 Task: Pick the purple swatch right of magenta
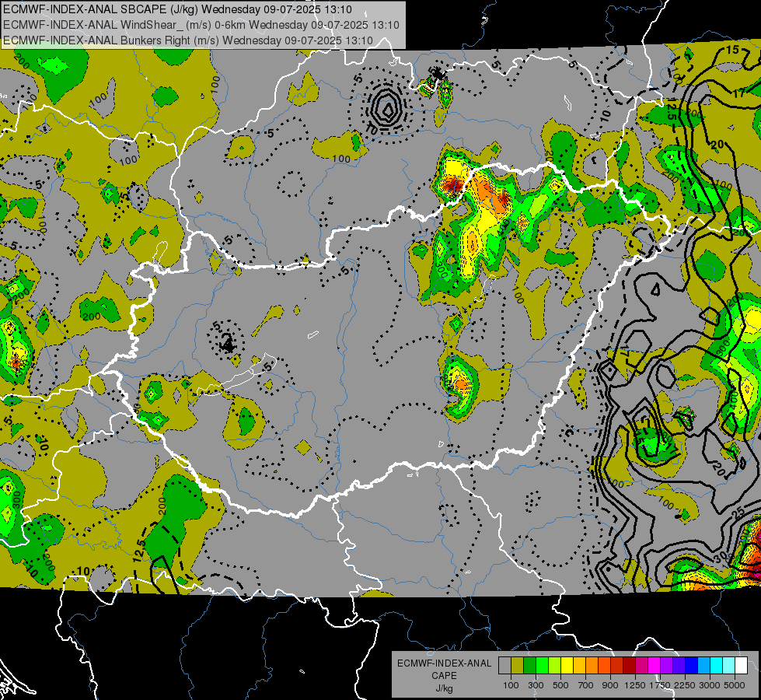click(x=666, y=665)
